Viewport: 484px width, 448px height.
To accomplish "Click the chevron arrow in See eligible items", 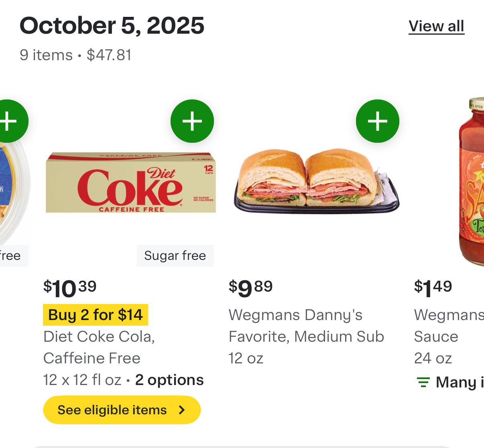I will pos(182,410).
